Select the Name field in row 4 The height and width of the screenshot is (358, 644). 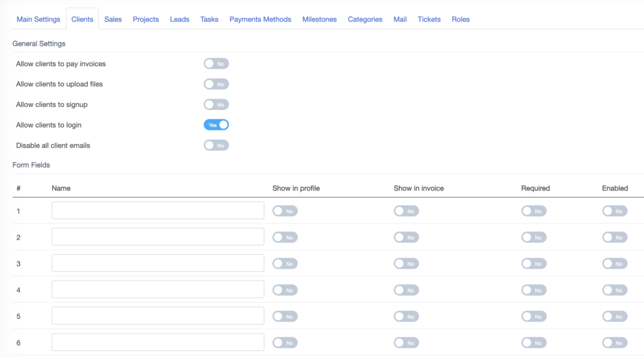pos(158,289)
